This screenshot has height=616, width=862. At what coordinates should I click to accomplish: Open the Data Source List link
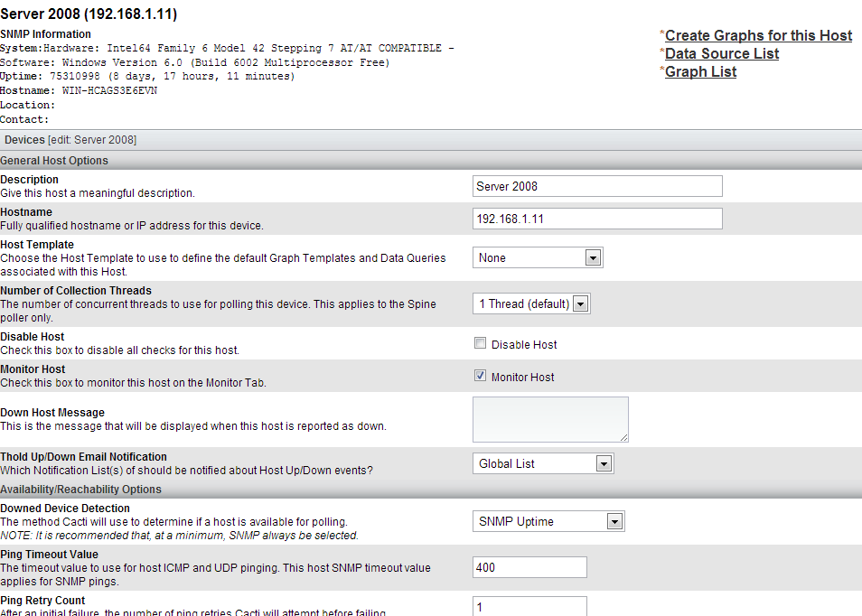click(722, 54)
